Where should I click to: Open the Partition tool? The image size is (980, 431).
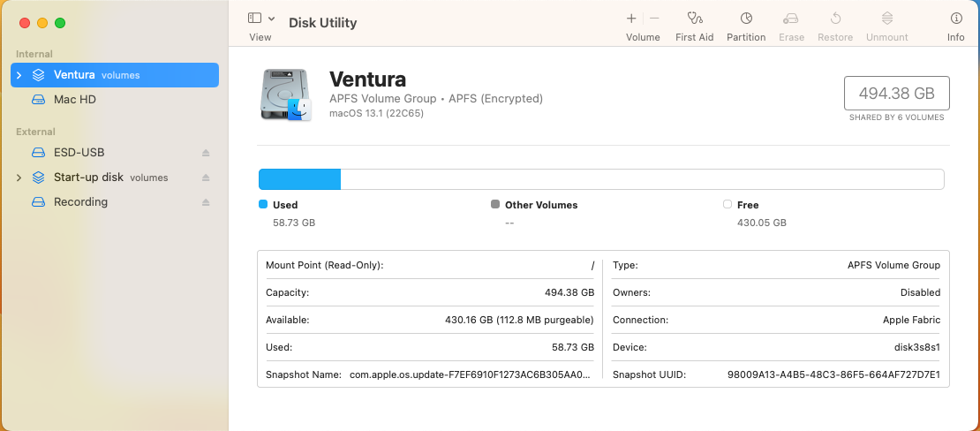click(x=746, y=19)
